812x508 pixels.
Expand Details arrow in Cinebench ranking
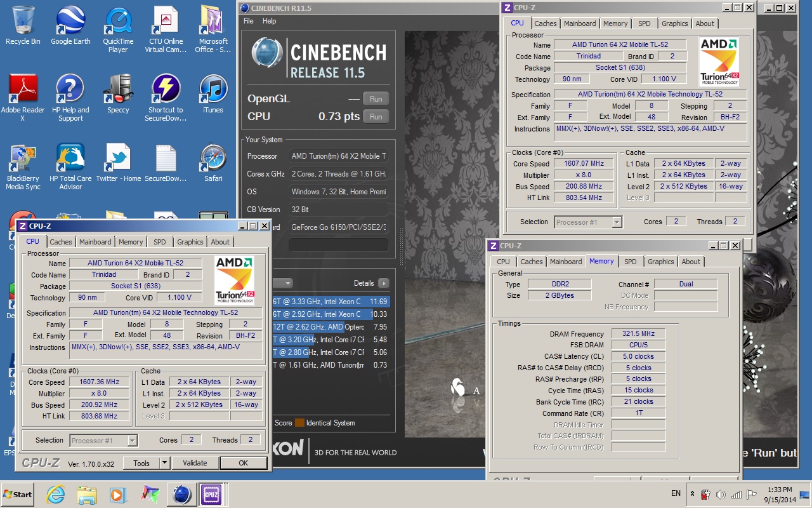click(384, 283)
